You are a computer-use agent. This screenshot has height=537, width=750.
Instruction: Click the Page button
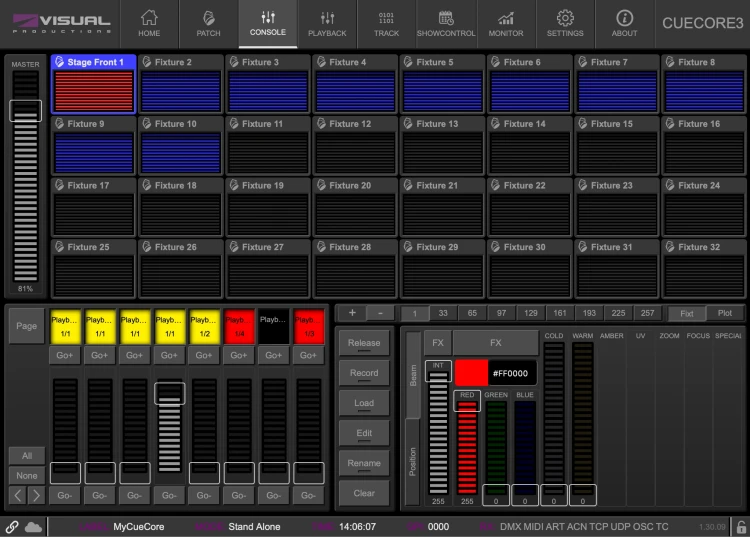coord(27,326)
